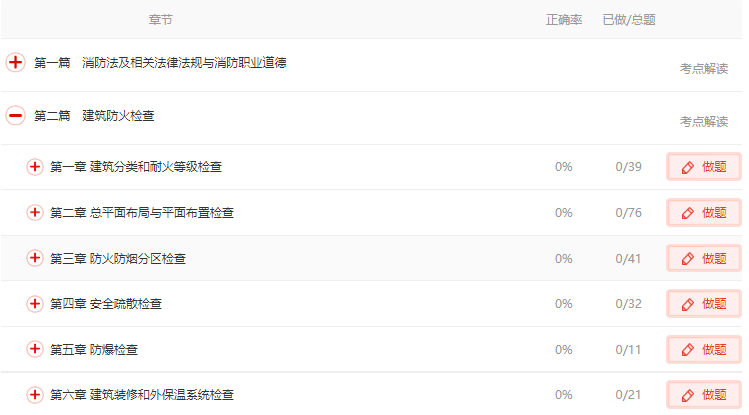The height and width of the screenshot is (415, 749).
Task: Open 考点解读 for 第二篇 建筑防火检查
Action: (x=704, y=122)
